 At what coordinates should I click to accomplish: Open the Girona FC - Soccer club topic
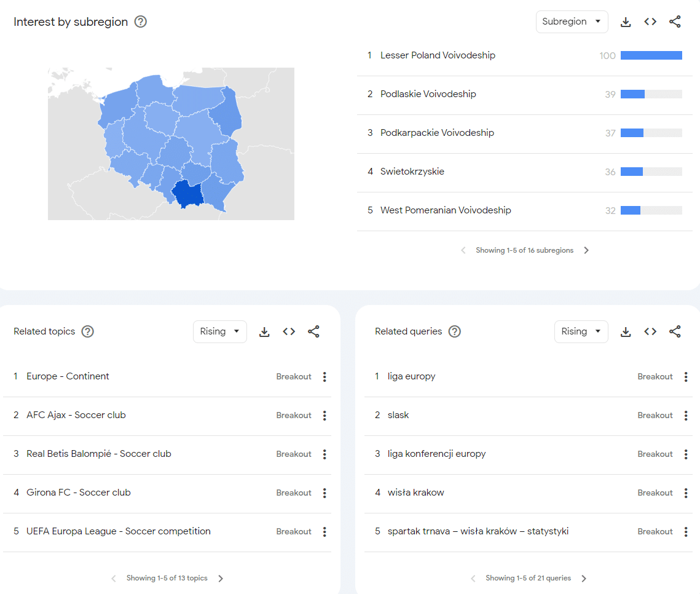click(x=79, y=492)
